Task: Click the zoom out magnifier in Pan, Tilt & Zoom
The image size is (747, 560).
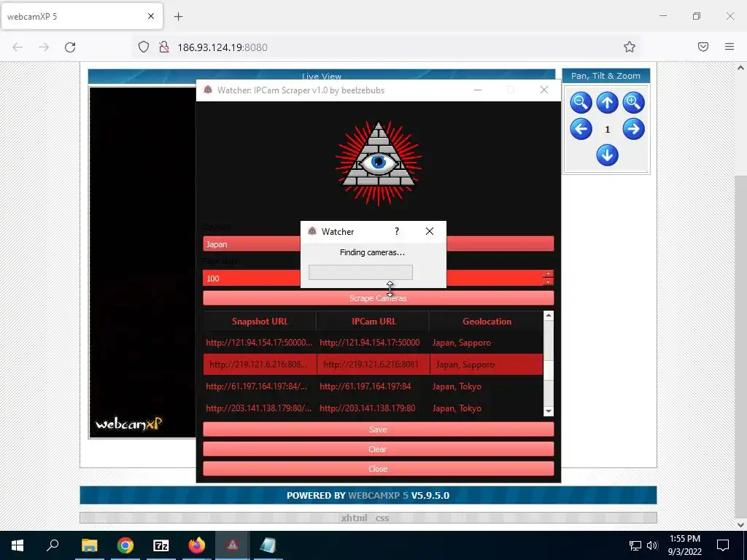Action: [x=581, y=102]
